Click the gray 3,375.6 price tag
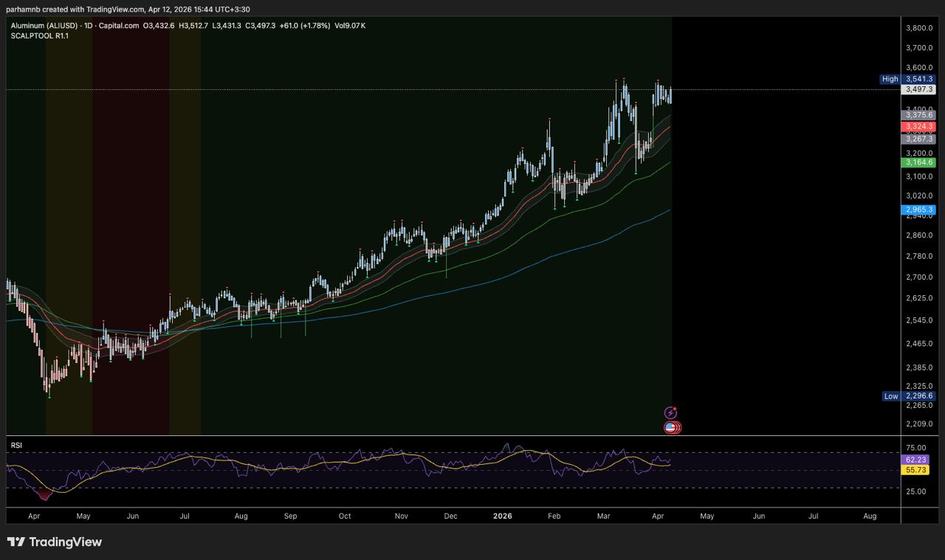945x560 pixels. coord(920,115)
